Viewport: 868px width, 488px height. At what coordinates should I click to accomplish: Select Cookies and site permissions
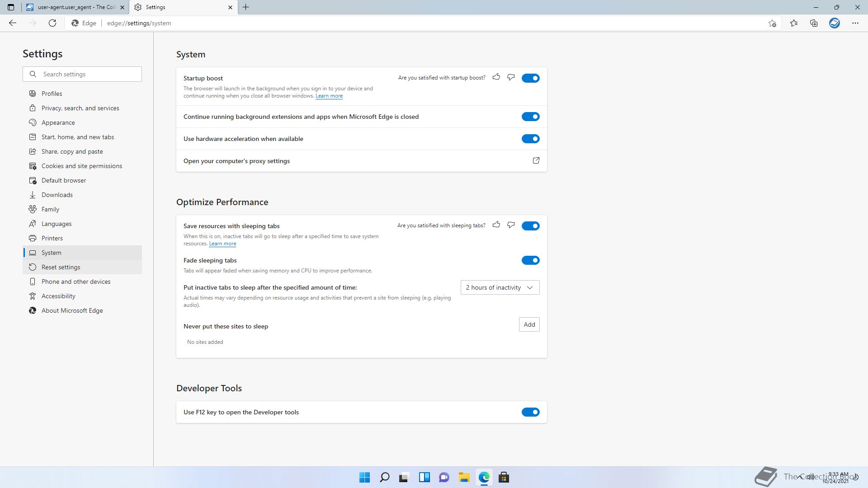point(81,166)
